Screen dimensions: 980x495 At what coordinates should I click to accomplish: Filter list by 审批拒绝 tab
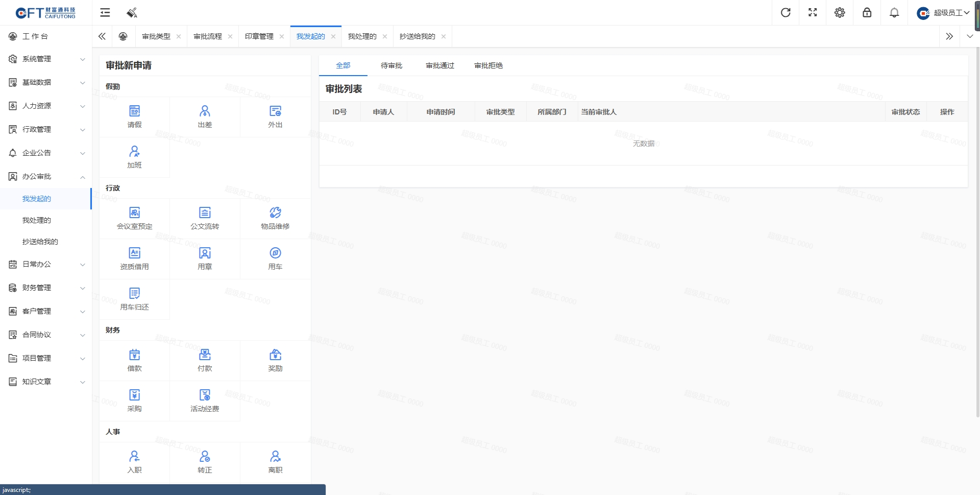point(488,65)
